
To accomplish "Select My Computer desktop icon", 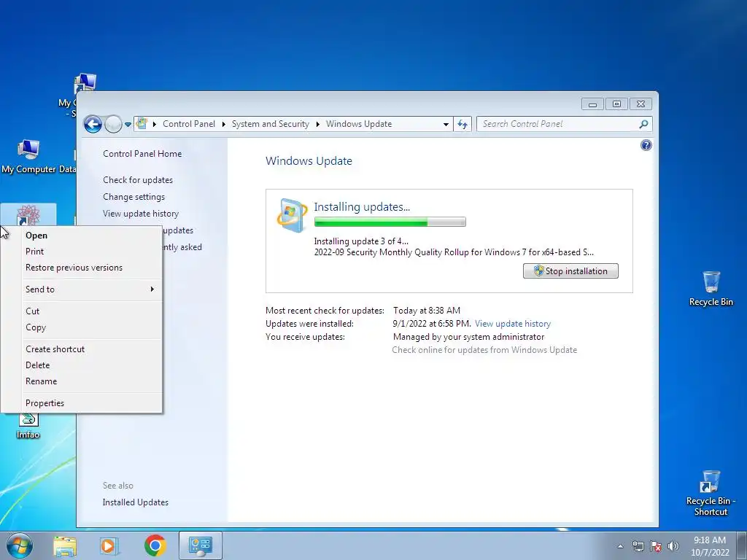I will [x=28, y=157].
